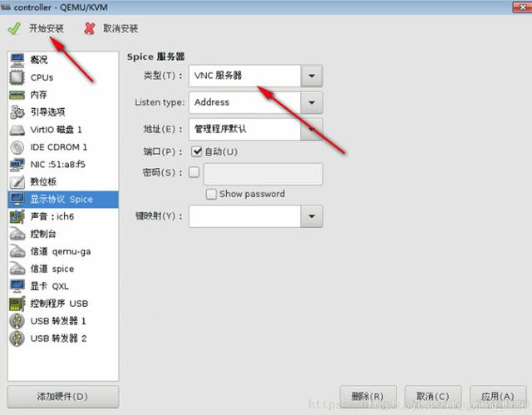Select the 控制台 row label
Screen dimensions: 532x415
43,235
